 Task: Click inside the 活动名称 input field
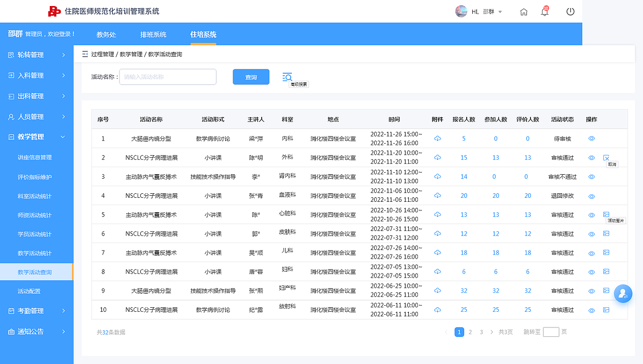point(167,77)
